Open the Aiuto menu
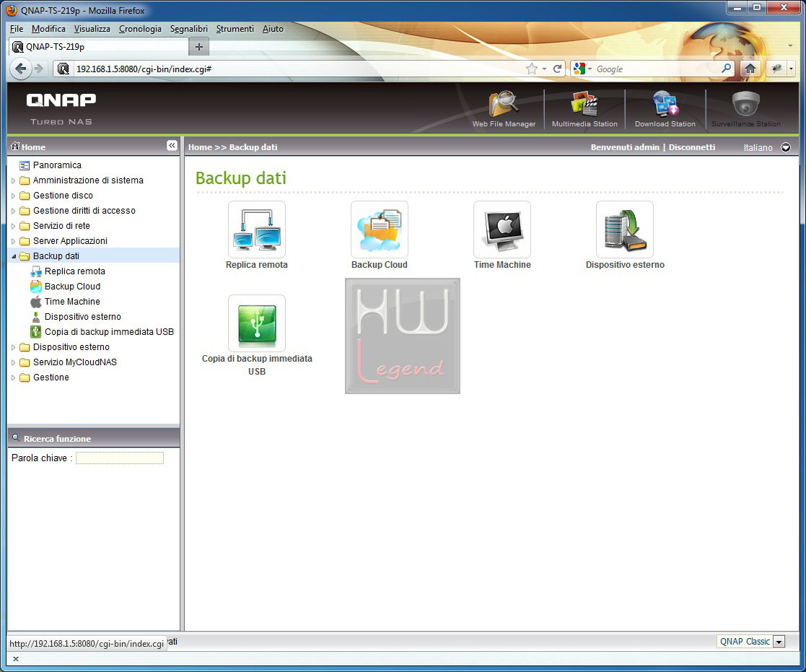Viewport: 806px width, 672px height. 273,29
